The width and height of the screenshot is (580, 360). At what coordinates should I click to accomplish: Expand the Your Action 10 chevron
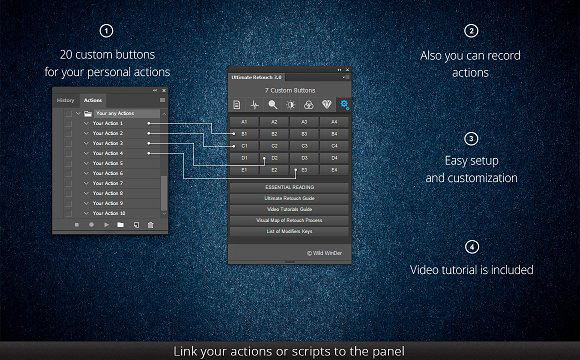(86, 213)
